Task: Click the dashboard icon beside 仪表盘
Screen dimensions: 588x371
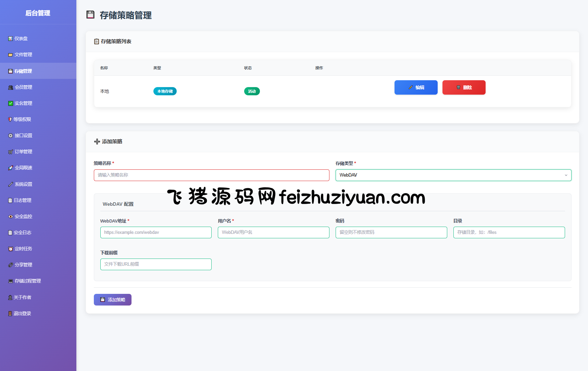Action: point(10,39)
